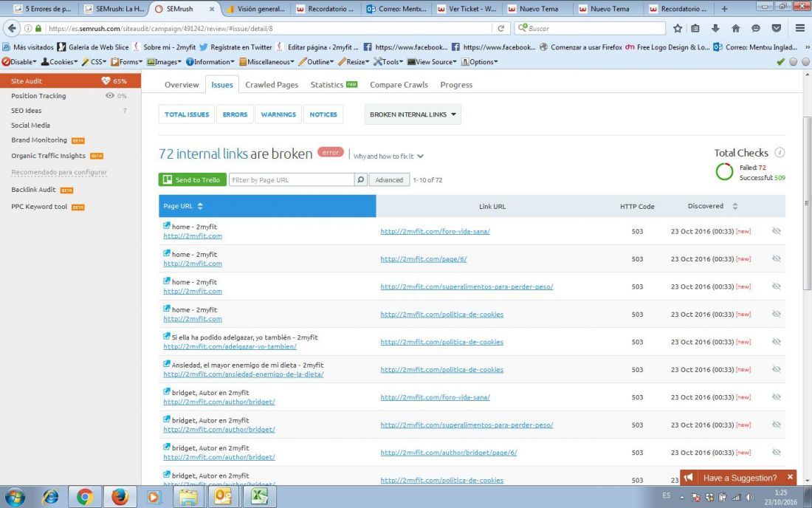Image resolution: width=812 pixels, height=508 pixels.
Task: Sort by Page URL column
Action: 267,206
